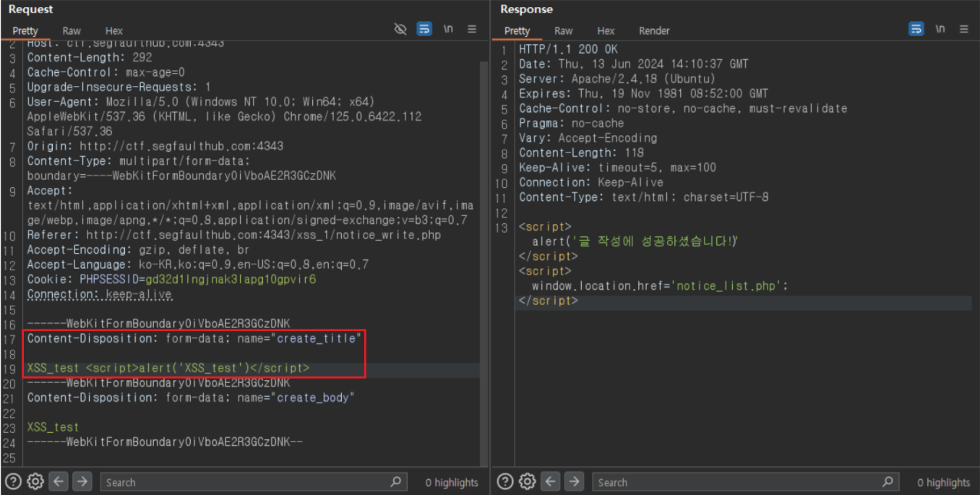Click name="create_title" Content-Disposition line

point(194,338)
